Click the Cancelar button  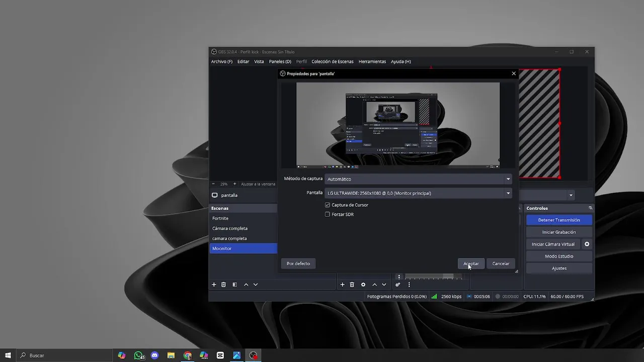[x=501, y=263]
